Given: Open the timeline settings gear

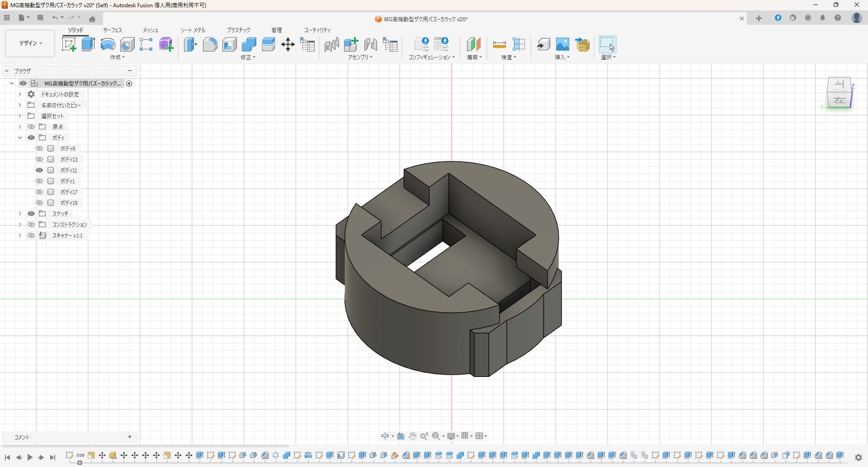Looking at the screenshot, I should click(859, 457).
